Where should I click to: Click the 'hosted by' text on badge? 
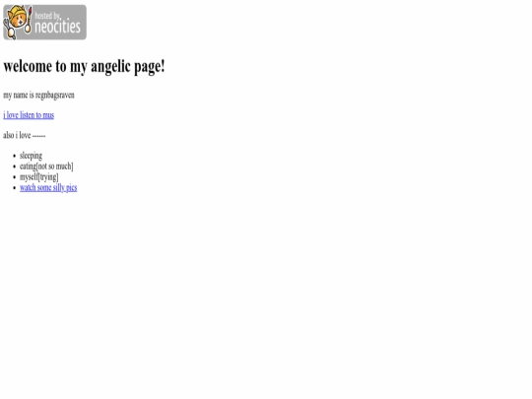[48, 16]
